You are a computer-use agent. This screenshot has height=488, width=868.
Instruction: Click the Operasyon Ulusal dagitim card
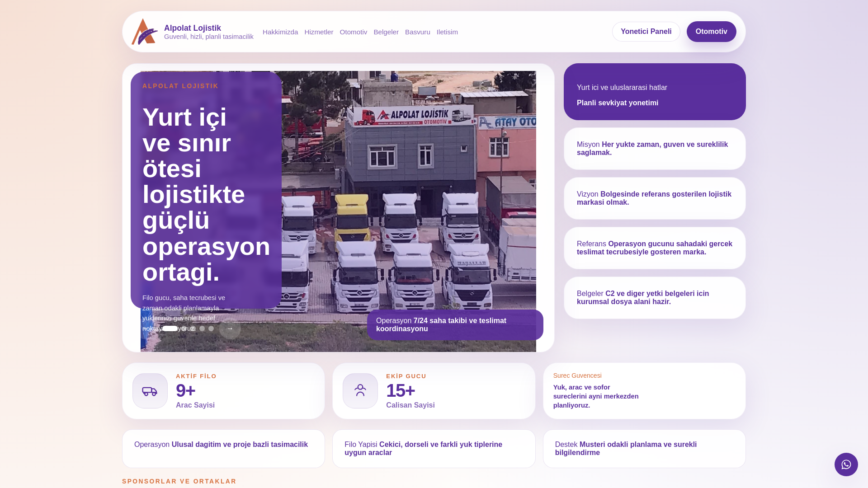(x=223, y=449)
